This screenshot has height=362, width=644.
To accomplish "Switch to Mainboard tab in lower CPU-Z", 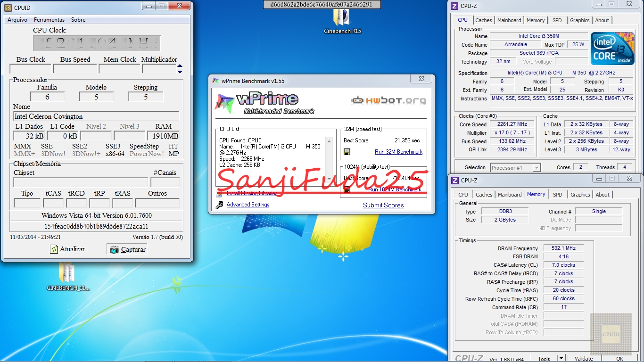I will tap(510, 195).
